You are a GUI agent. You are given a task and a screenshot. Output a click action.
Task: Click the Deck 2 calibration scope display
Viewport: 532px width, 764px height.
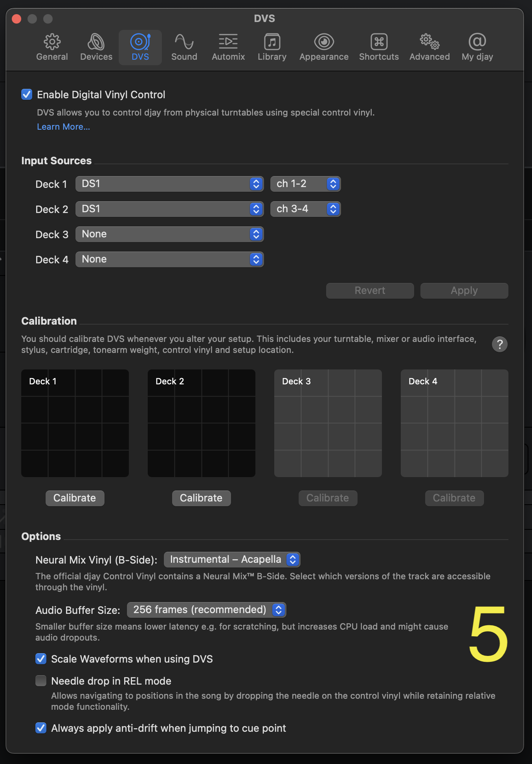click(x=201, y=423)
